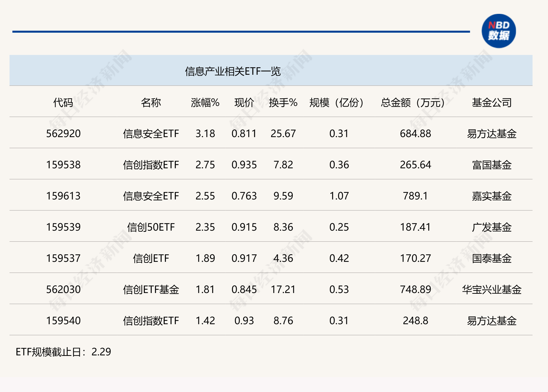
Task: Select code cell 562920
Action: (63, 134)
